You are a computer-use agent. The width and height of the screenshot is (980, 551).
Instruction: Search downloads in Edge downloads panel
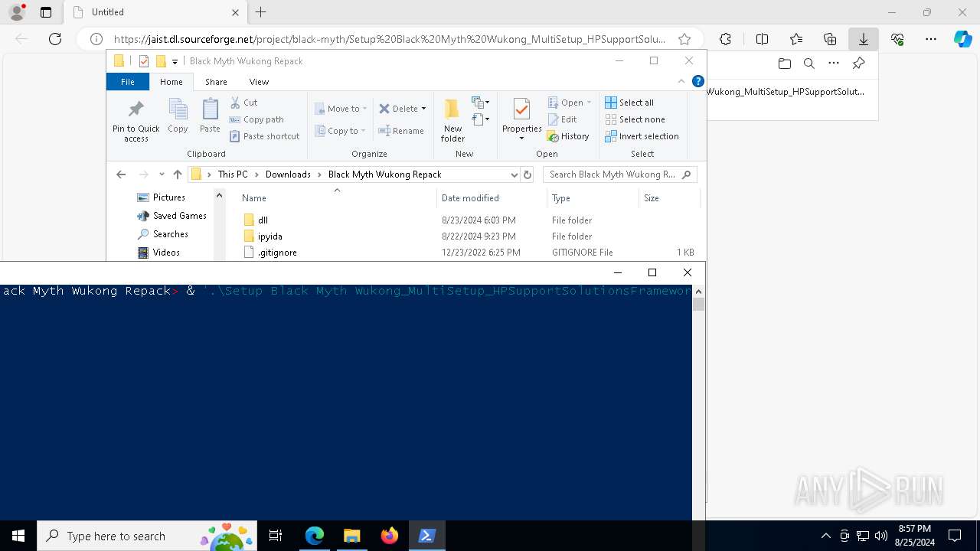pos(808,64)
